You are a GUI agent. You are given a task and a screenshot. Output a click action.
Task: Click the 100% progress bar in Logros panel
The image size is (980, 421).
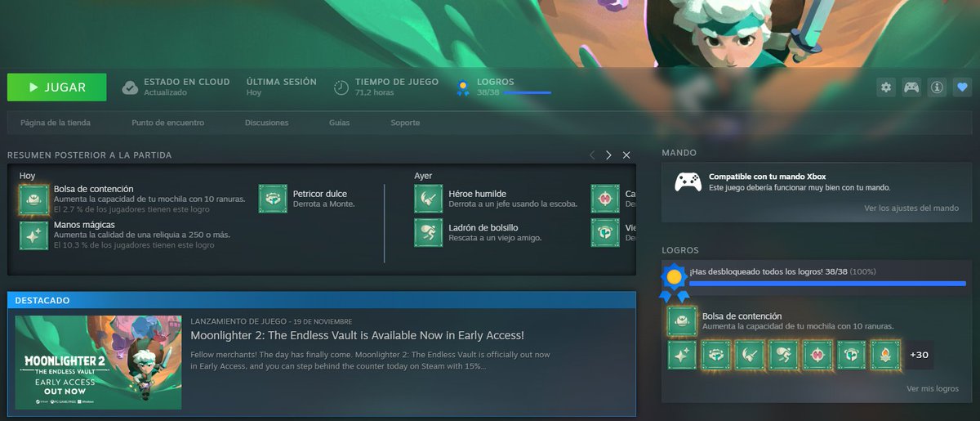tap(827, 284)
